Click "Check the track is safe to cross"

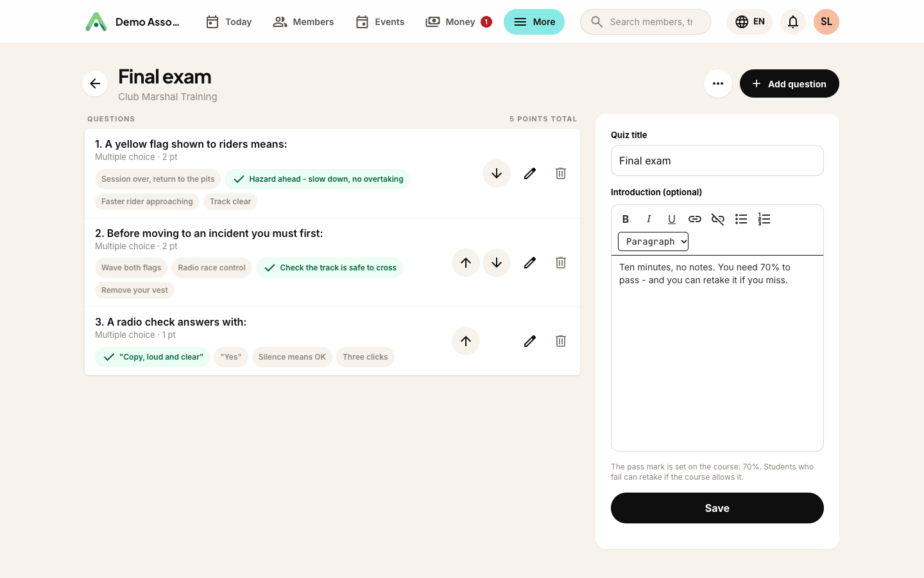click(x=330, y=268)
